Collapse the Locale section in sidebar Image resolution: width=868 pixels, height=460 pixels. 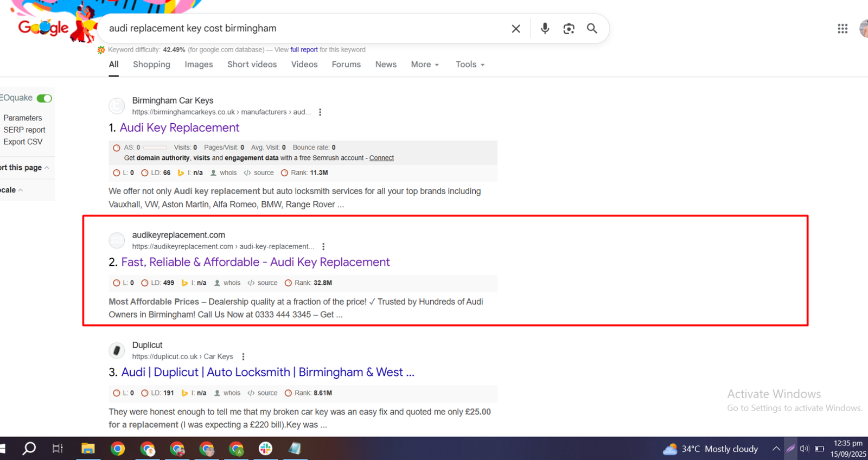pos(12,190)
